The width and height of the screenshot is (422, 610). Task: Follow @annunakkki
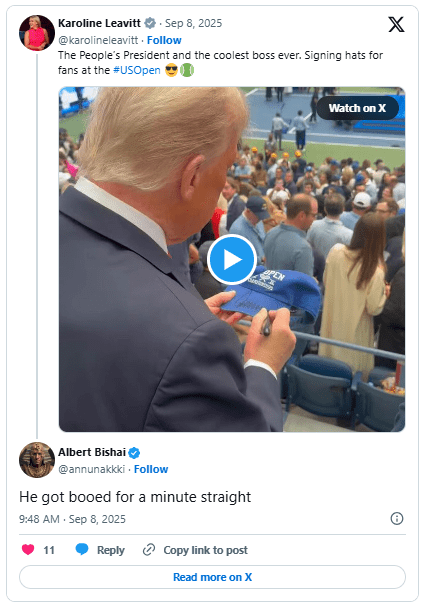click(151, 470)
